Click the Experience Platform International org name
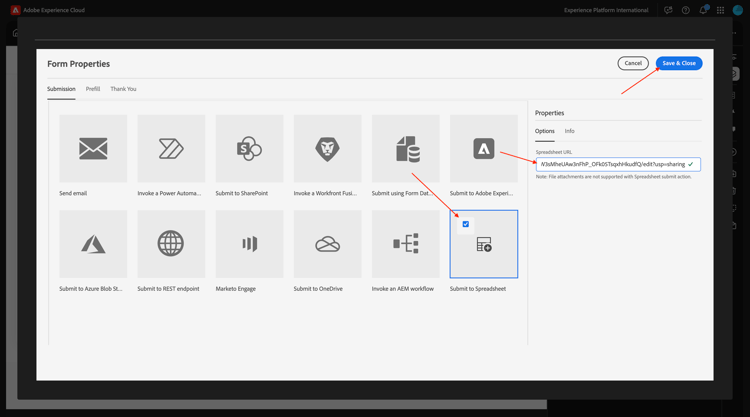This screenshot has height=417, width=750. 606,10
